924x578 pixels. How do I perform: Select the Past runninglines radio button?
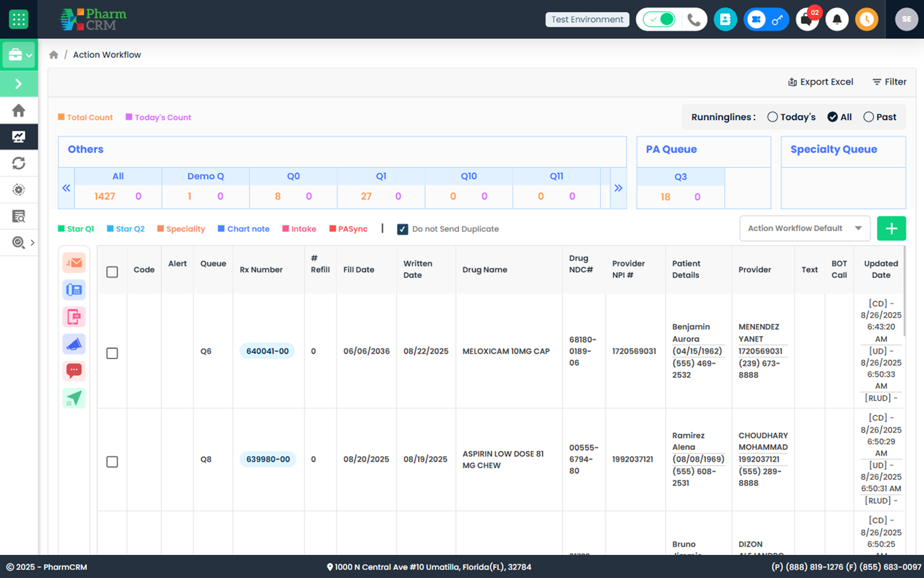868,117
